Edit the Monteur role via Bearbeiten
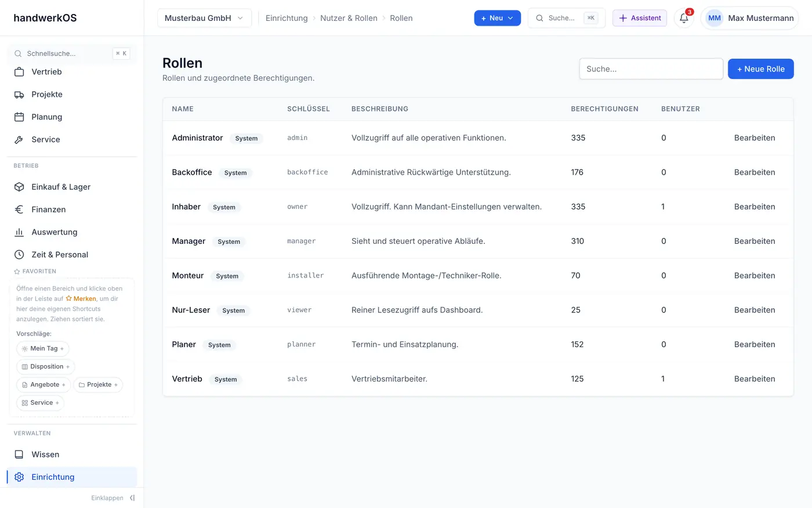 pyautogui.click(x=755, y=276)
